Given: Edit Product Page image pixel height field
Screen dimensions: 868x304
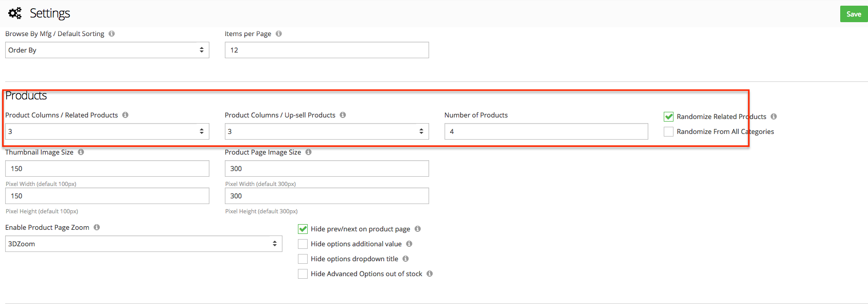Looking at the screenshot, I should (327, 196).
